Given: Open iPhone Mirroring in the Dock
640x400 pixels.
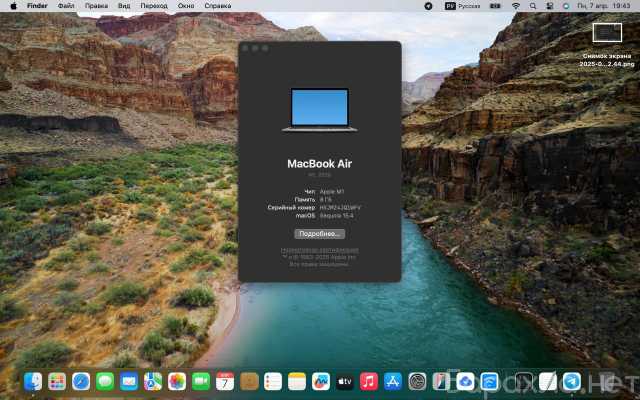Looking at the screenshot, I should [441, 382].
